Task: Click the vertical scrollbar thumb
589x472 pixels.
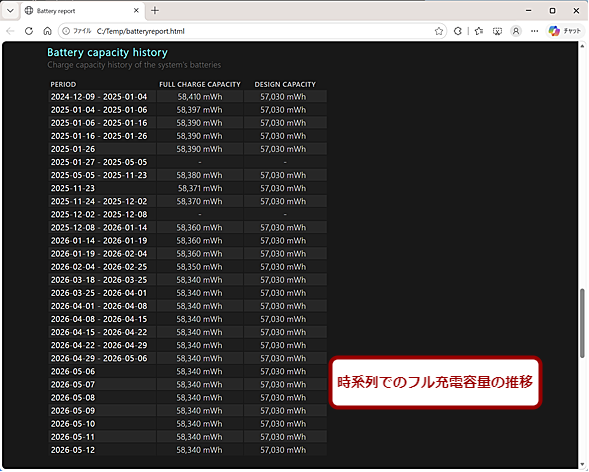Action: click(x=582, y=323)
